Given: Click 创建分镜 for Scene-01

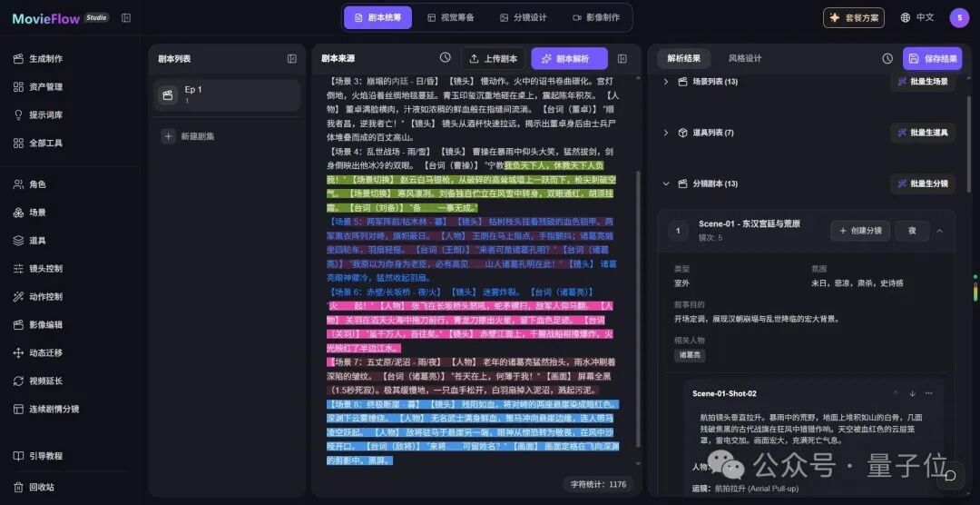Looking at the screenshot, I should (x=860, y=231).
